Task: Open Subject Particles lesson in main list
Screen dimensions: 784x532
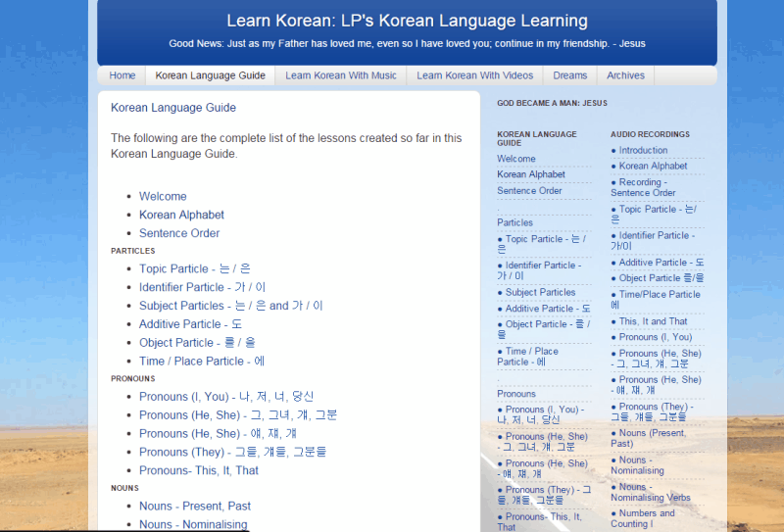Action: (231, 306)
